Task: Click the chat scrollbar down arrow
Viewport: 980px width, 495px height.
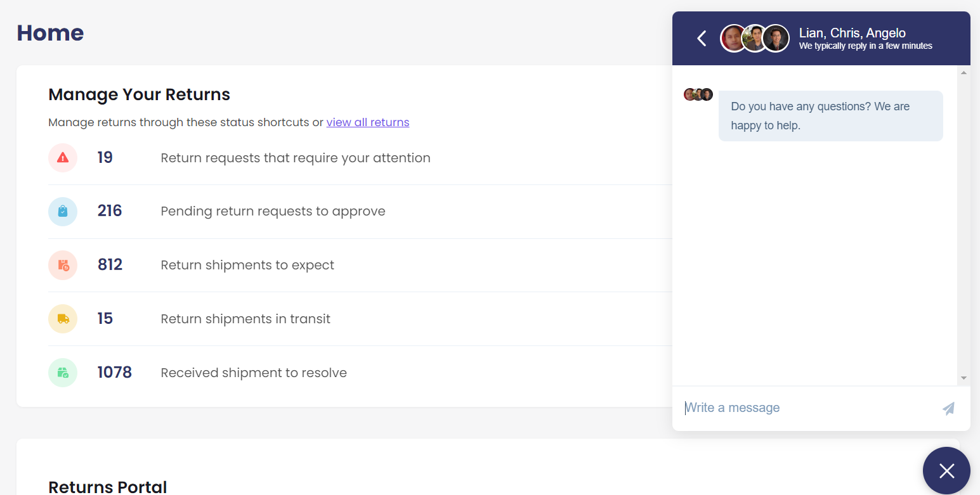Action: click(x=964, y=378)
